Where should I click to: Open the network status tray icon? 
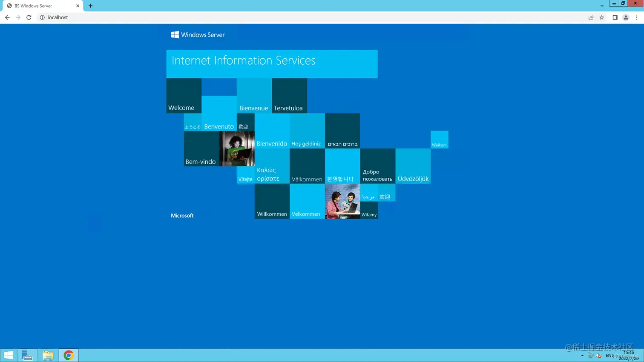(590, 356)
